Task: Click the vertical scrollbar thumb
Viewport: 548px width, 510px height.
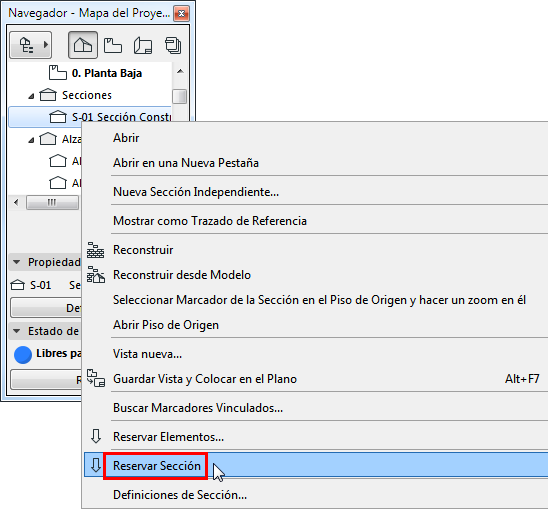Action: pos(180,96)
